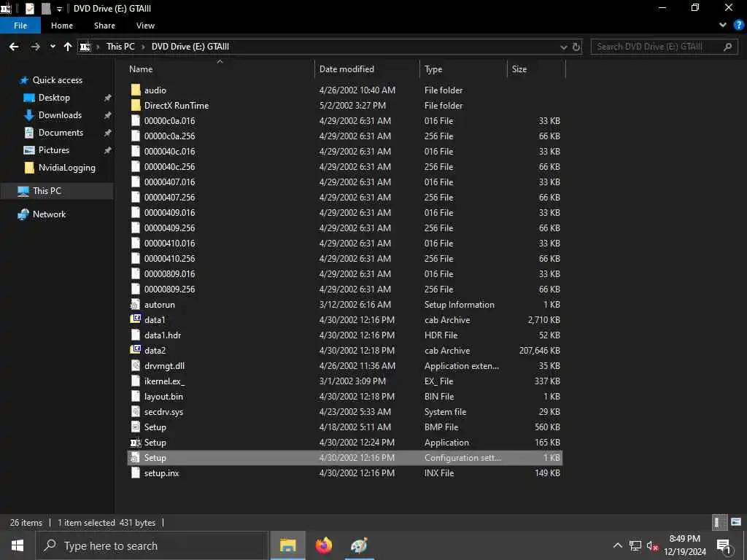Select the data2 cab archive icon

[136, 350]
